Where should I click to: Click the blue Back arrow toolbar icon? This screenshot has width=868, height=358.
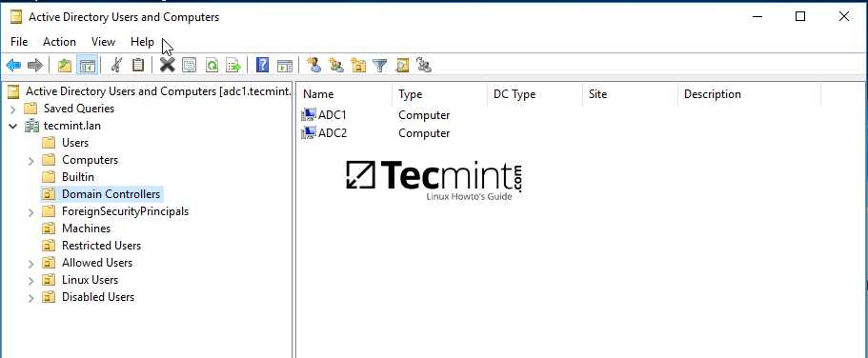click(x=13, y=66)
